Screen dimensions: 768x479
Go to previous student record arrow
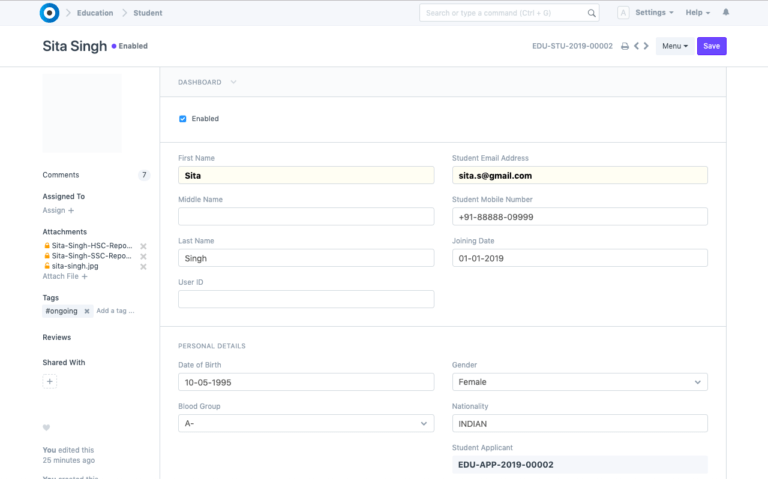tap(636, 46)
